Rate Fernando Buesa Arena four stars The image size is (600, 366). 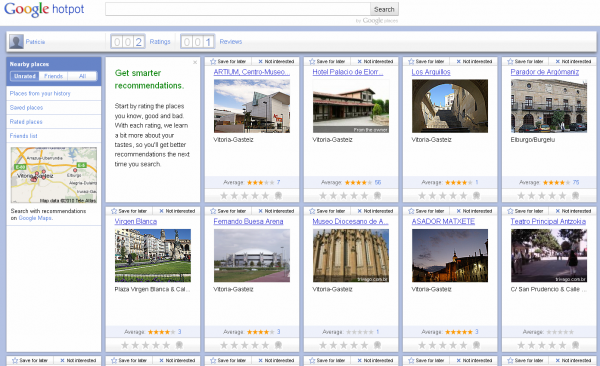pos(255,345)
